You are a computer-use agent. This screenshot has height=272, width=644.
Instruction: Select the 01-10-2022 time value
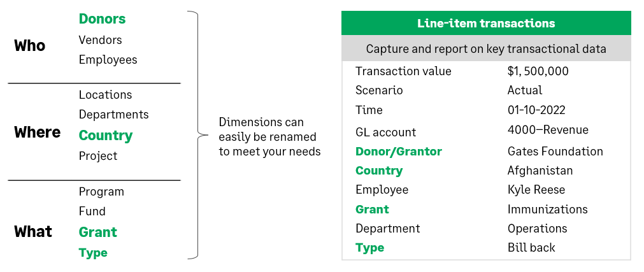(x=536, y=110)
